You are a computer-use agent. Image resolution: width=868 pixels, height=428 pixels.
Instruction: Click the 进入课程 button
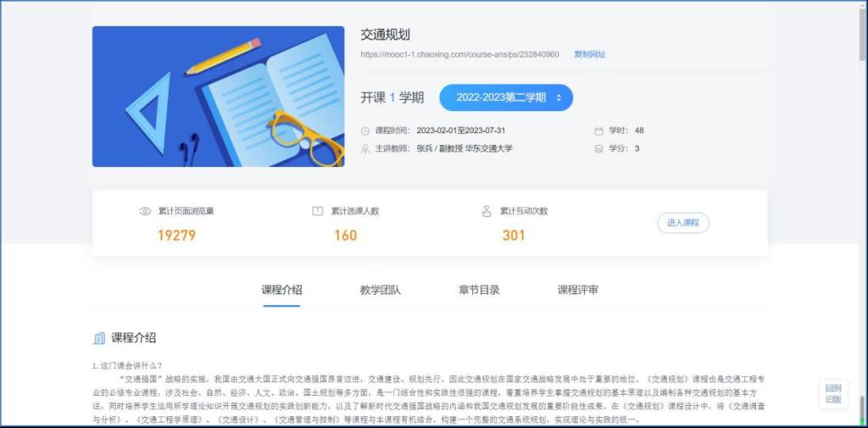pos(683,223)
